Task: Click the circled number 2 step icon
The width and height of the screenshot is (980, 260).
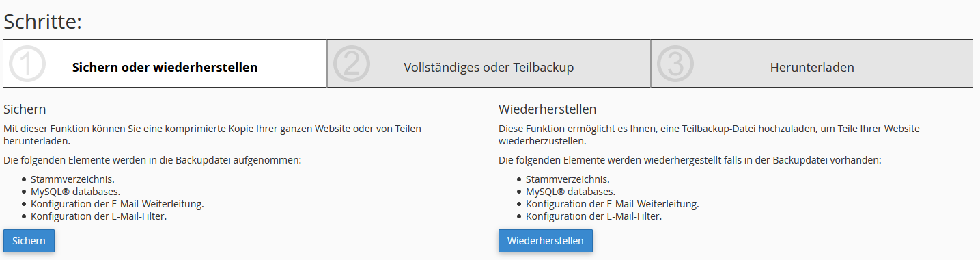Action: tap(352, 64)
